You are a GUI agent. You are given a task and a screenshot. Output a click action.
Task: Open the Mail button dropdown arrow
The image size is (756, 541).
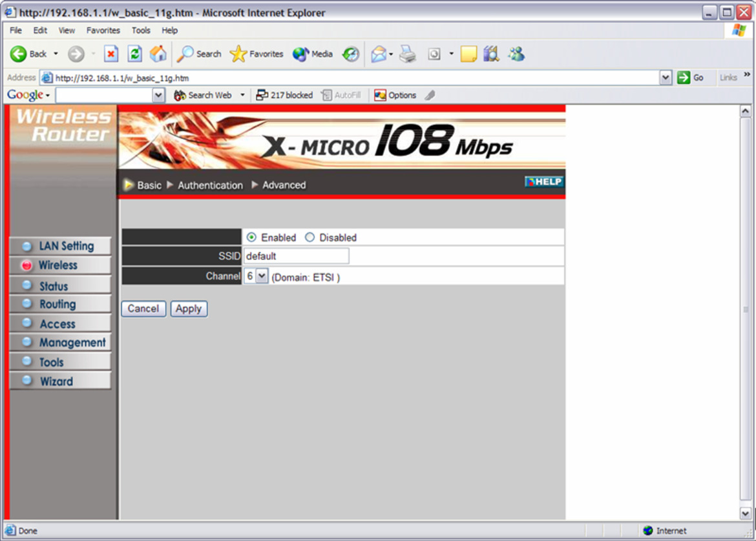[390, 54]
